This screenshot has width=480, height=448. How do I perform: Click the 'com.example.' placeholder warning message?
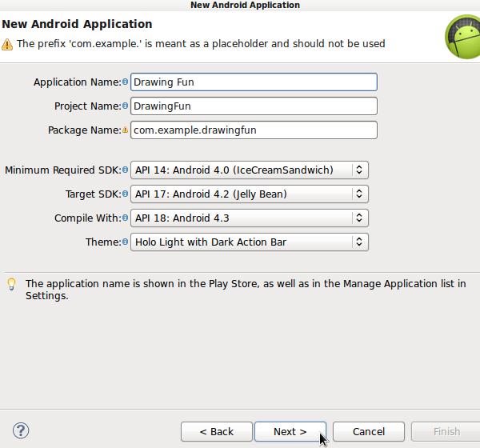pos(201,44)
